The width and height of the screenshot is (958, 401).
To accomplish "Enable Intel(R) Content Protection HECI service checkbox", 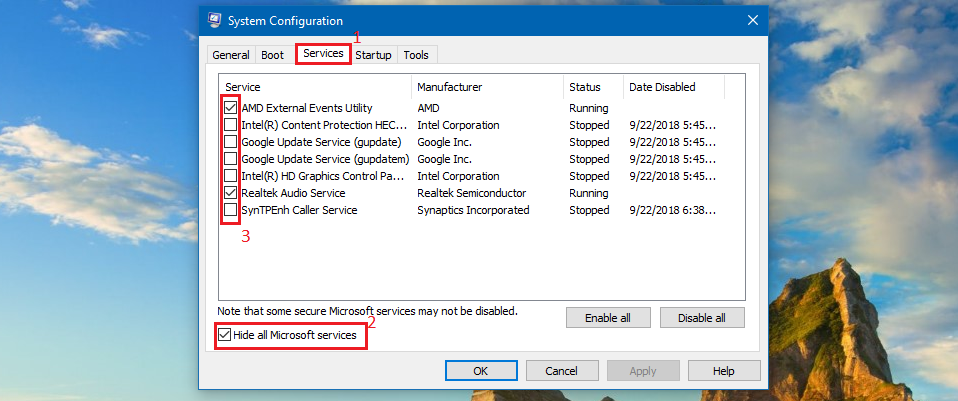I will [x=231, y=125].
